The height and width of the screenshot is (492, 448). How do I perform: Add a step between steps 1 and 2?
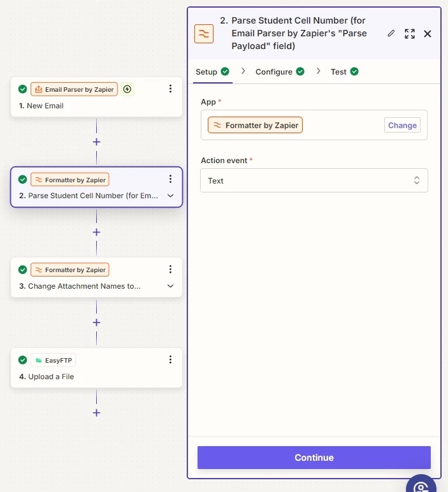point(97,142)
